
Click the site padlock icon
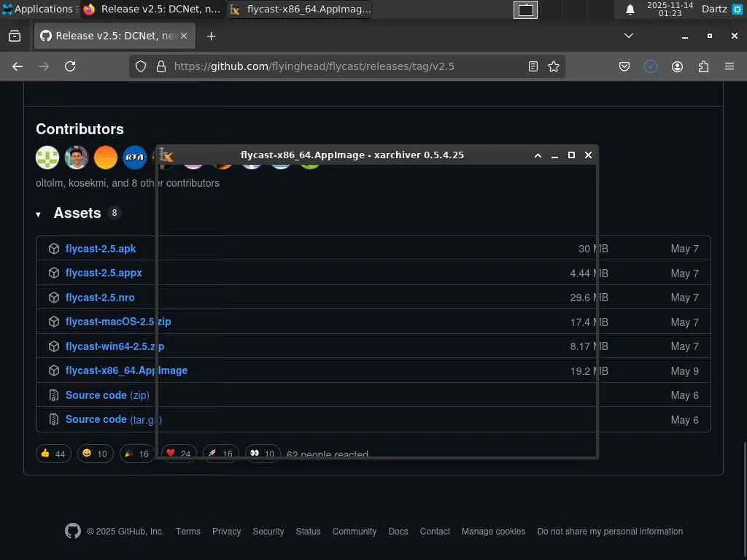tap(161, 66)
